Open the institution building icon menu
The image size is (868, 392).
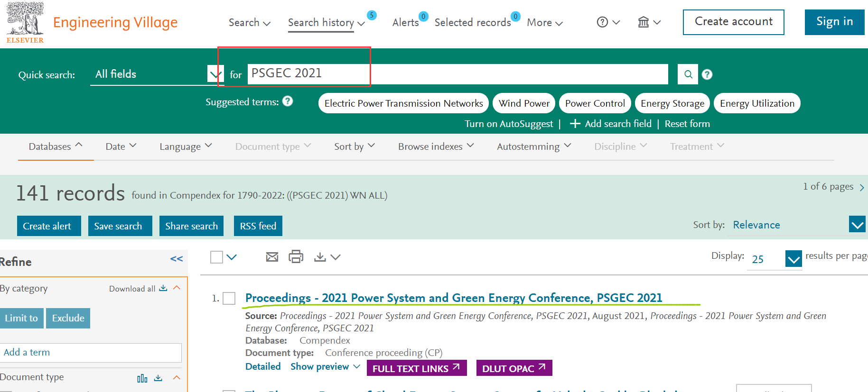click(649, 22)
